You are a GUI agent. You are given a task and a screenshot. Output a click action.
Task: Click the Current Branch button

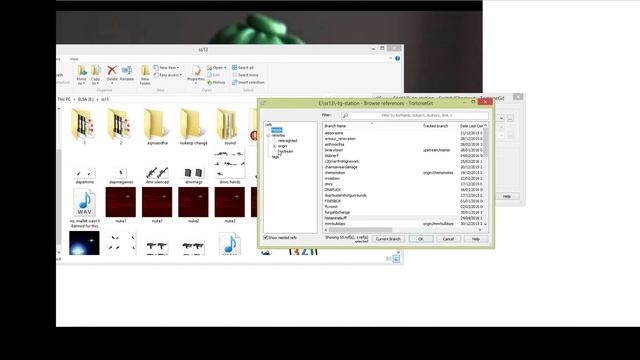(x=388, y=239)
